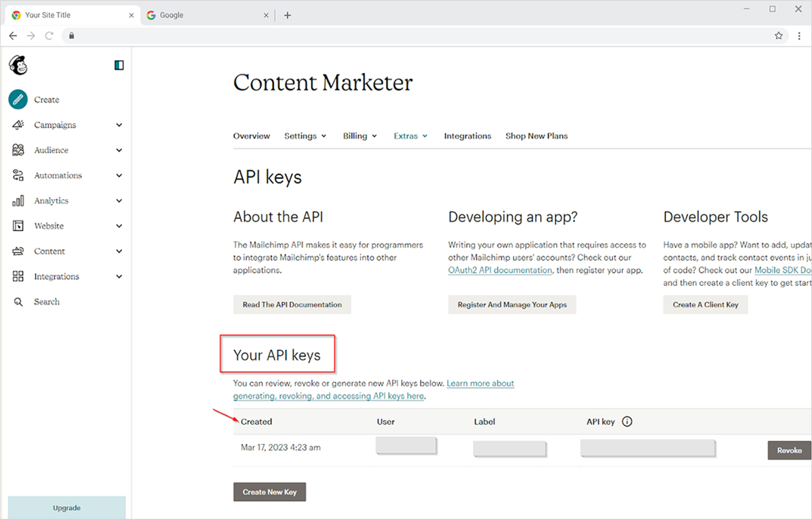Switch to the Overview tab
The image size is (812, 519).
[251, 136]
